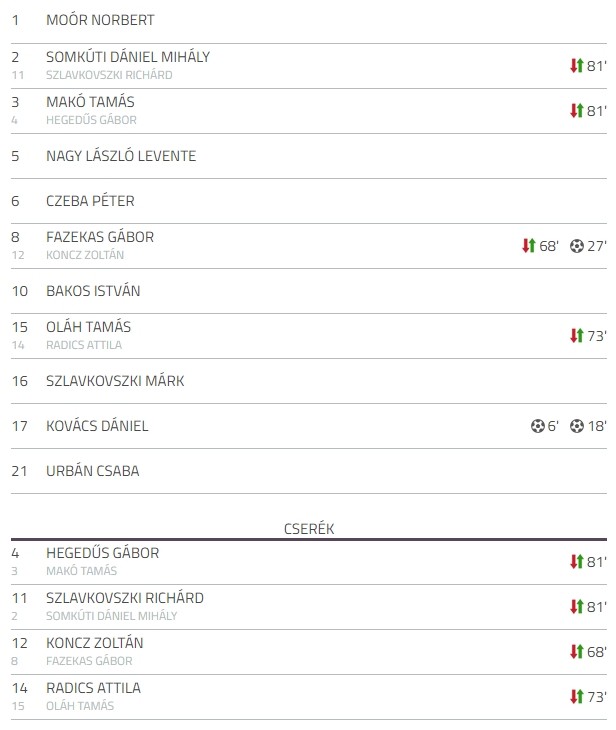Click substitution arrows icon beside Oláh Tamás

576,336
